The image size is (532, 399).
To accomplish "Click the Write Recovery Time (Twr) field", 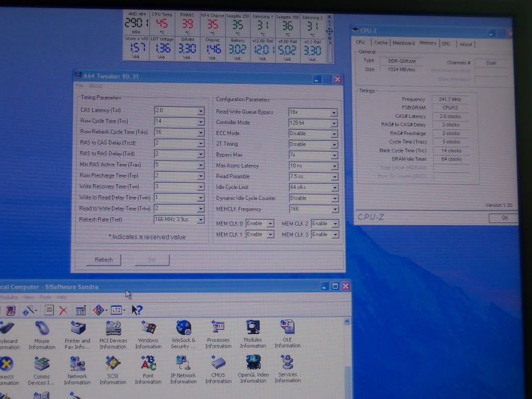I will pos(179,186).
